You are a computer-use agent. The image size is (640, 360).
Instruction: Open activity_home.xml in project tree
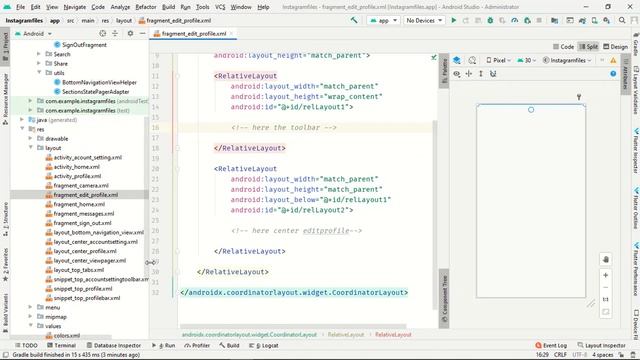click(x=76, y=167)
